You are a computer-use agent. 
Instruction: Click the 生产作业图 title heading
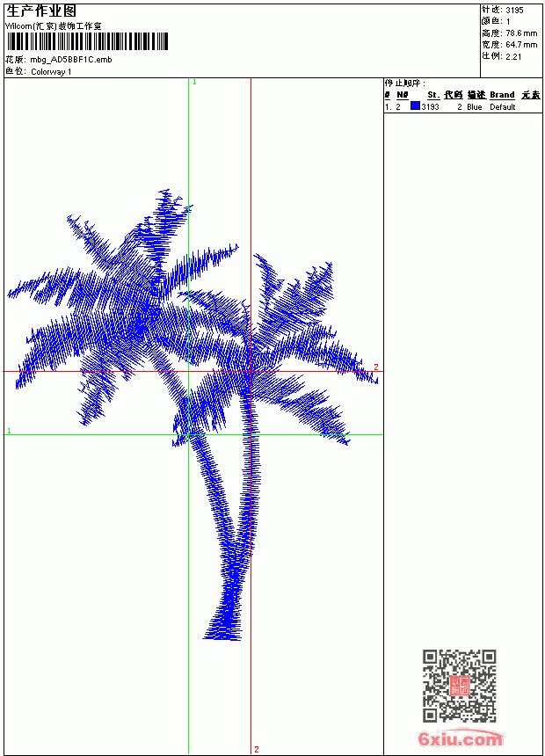41,11
